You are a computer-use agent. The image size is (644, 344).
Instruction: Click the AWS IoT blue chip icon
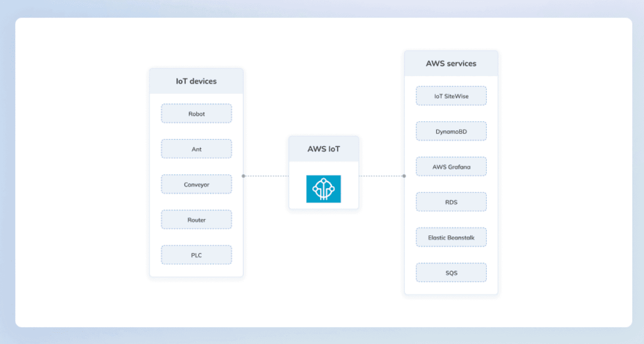[323, 189]
